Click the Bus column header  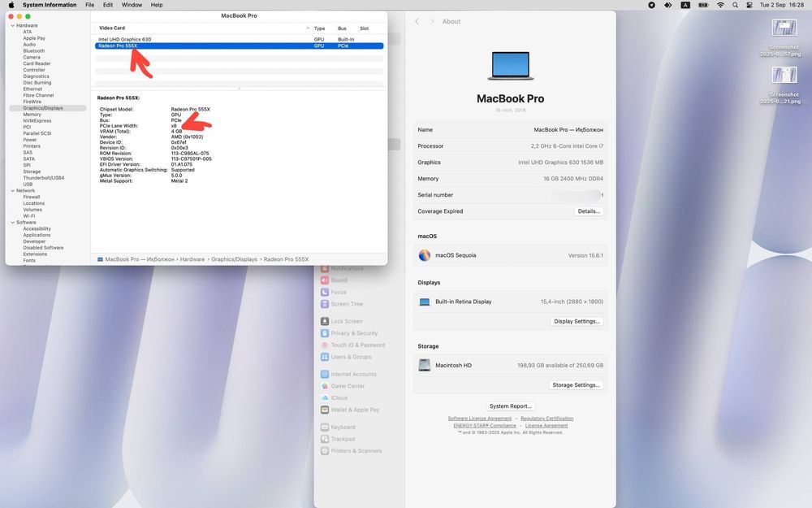[x=343, y=28]
